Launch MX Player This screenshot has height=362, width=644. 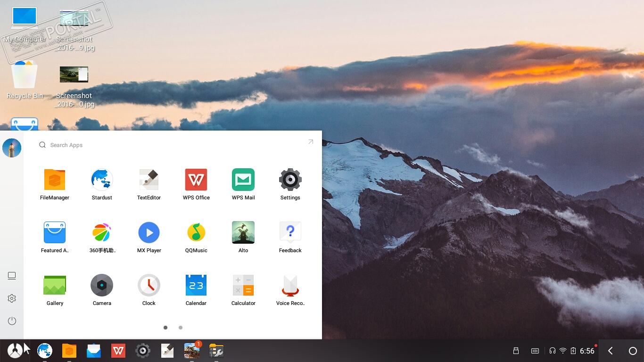(x=149, y=237)
